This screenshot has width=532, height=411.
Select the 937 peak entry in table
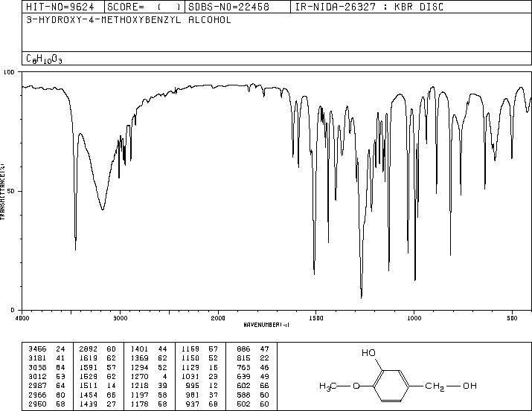coord(202,404)
